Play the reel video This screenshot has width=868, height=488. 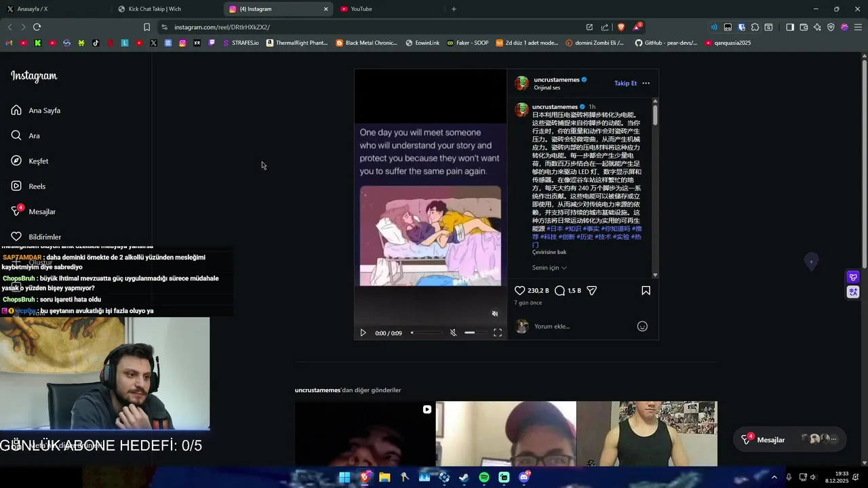click(363, 333)
